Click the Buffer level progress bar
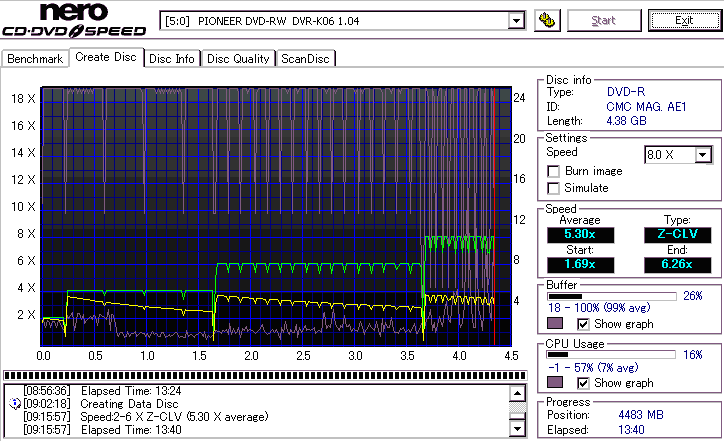The height and width of the screenshot is (441, 724). pos(612,296)
